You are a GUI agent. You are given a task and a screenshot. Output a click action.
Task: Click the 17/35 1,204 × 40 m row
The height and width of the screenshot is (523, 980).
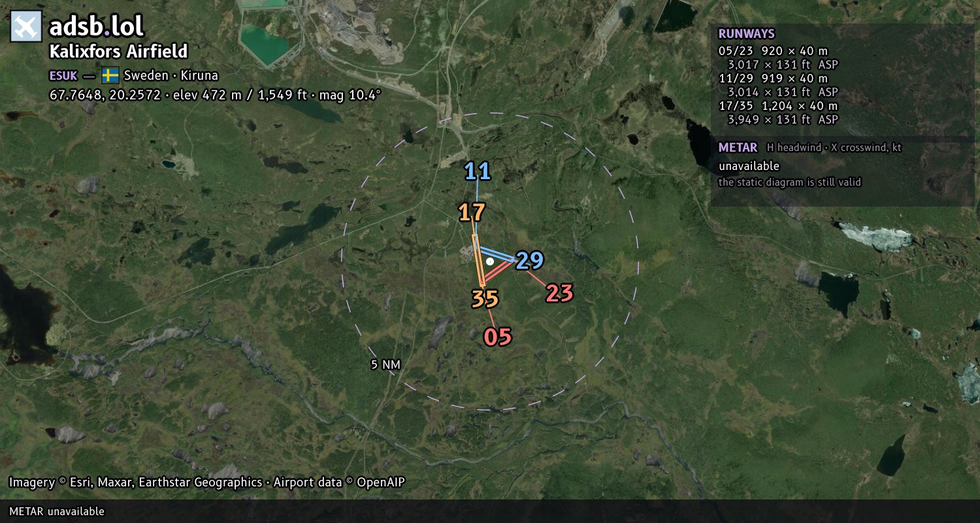coord(777,106)
